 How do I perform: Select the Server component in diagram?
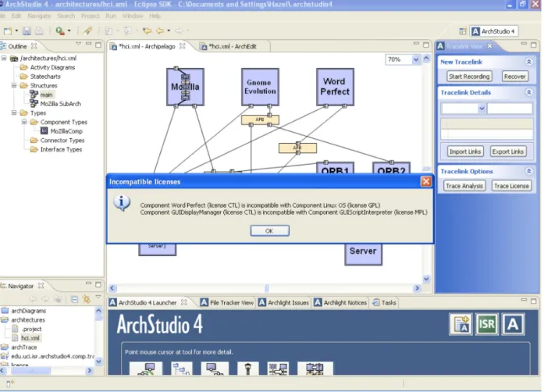coord(363,254)
